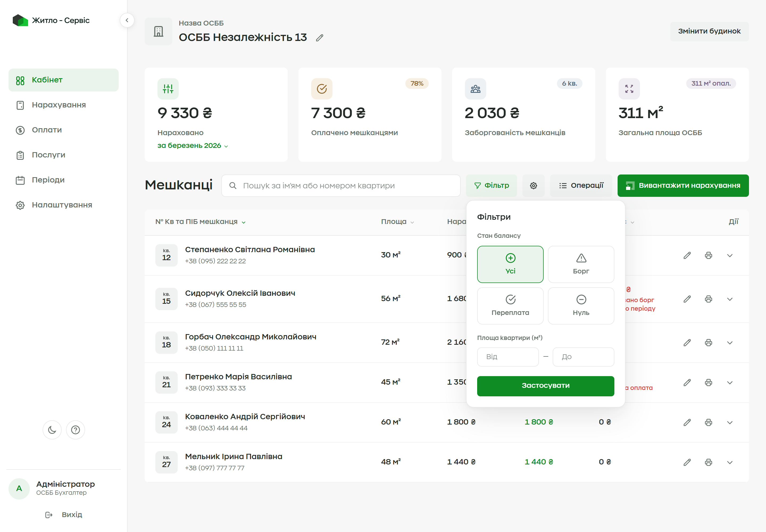Collapse the sidebar with the arrow button
766x532 pixels.
[x=127, y=20]
